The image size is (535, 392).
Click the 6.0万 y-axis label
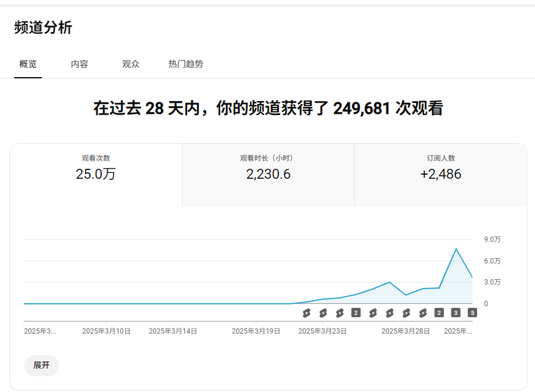tap(492, 261)
